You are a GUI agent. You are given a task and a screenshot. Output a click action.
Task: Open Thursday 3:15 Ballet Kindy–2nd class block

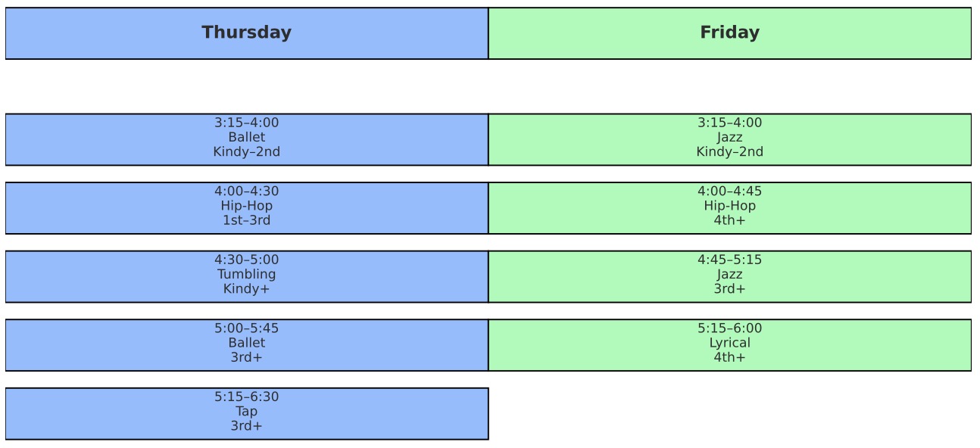coord(246,139)
